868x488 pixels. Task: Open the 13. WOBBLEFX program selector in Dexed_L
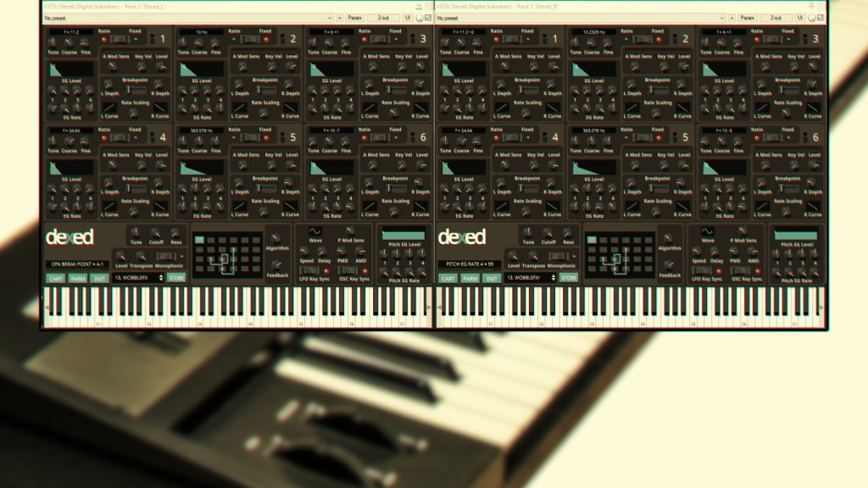tap(137, 278)
